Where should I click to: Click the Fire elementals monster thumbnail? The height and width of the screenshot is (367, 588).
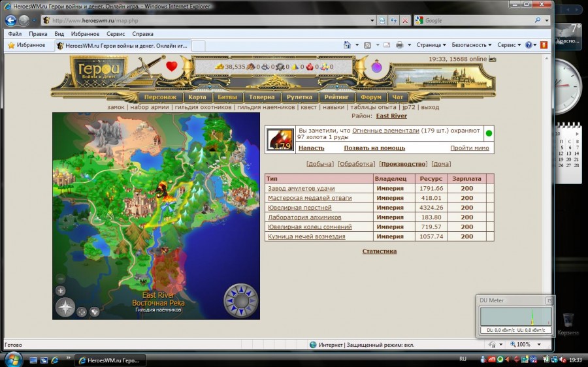pyautogui.click(x=280, y=140)
